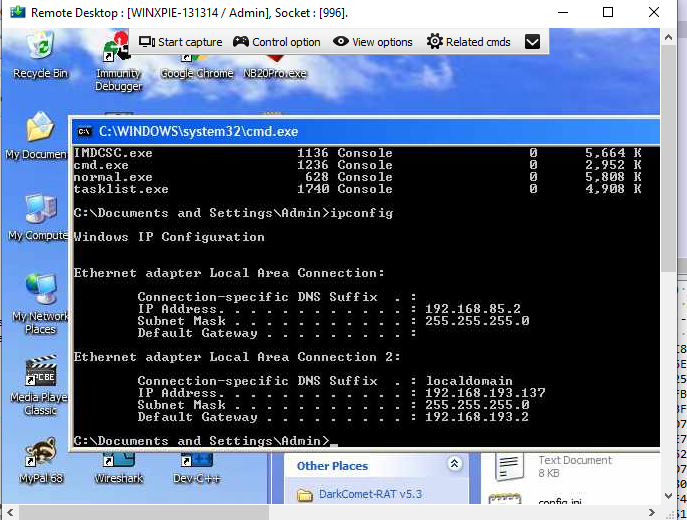Click Start capture in the toolbar
The height and width of the screenshot is (520, 687).
(181, 42)
